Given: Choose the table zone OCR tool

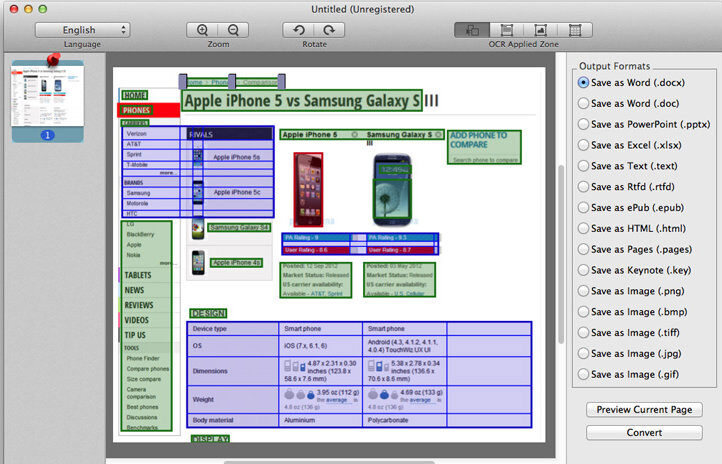Looking at the screenshot, I should pyautogui.click(x=574, y=31).
